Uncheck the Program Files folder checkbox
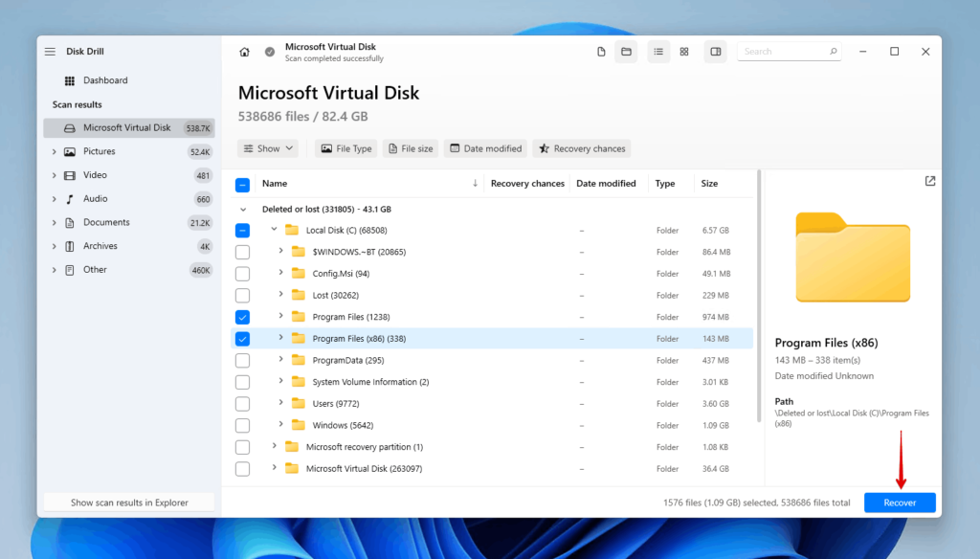 [242, 316]
